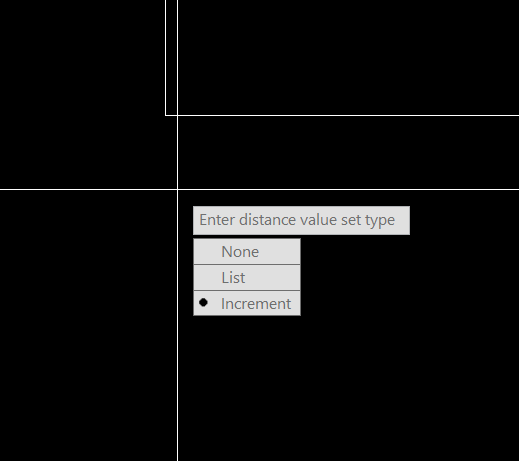Image resolution: width=519 pixels, height=461 pixels.
Task: Select the None option
Action: pyautogui.click(x=247, y=252)
